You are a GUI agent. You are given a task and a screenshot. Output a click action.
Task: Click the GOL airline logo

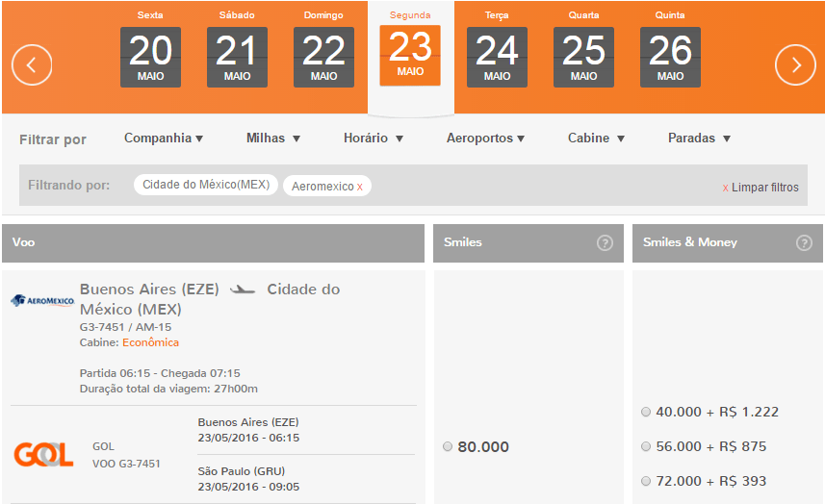pos(43,455)
